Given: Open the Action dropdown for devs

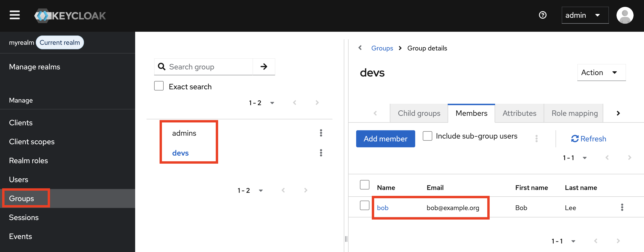Looking at the screenshot, I should pos(601,72).
